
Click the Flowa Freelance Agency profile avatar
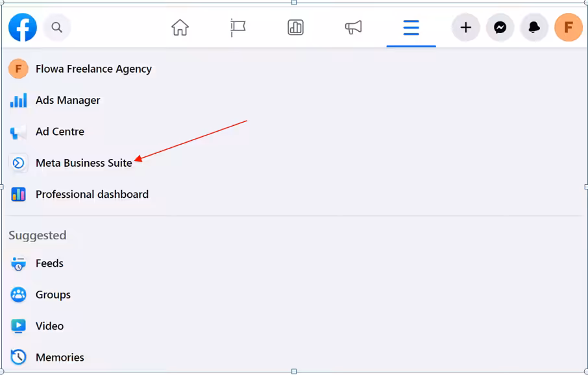click(x=18, y=69)
